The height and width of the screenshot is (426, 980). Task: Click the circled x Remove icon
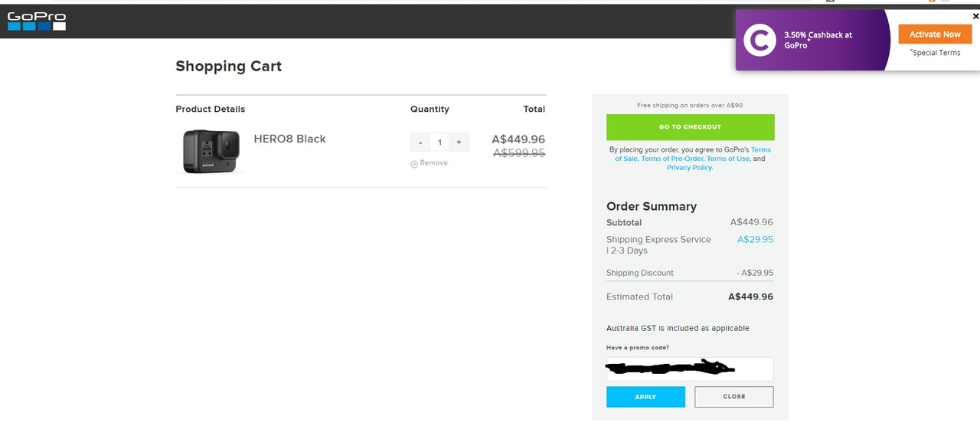pos(414,164)
